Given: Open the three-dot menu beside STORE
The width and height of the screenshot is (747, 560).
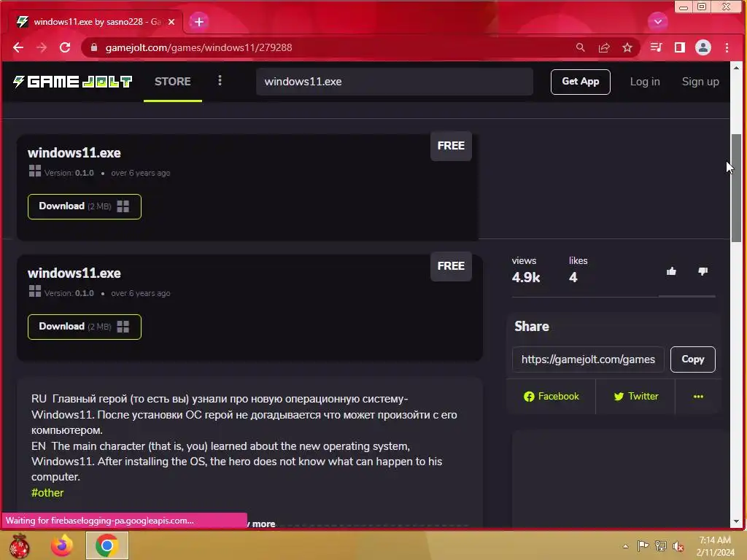Looking at the screenshot, I should point(220,80).
